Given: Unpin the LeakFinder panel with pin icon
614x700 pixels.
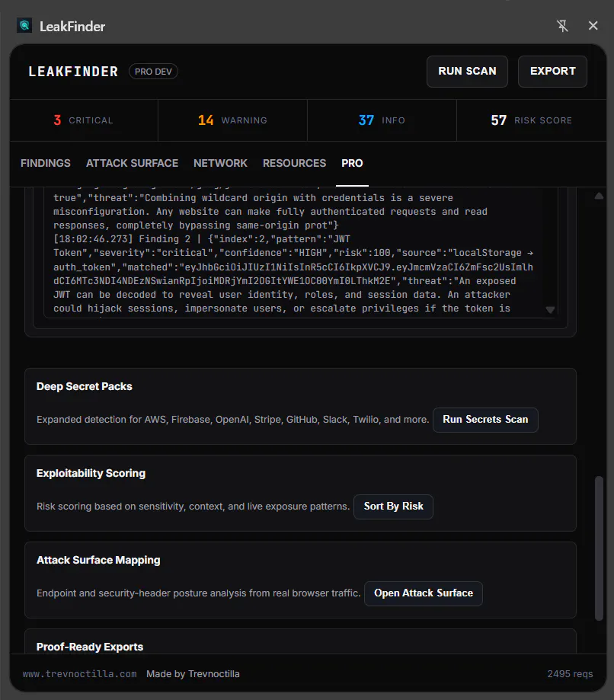Looking at the screenshot, I should [562, 26].
